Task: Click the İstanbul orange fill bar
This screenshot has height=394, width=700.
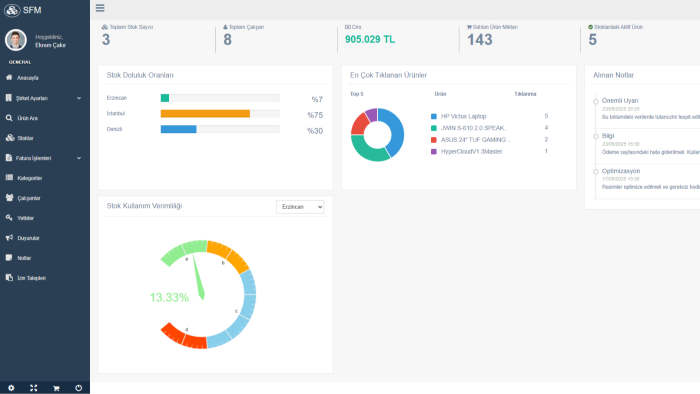Action: tap(205, 113)
